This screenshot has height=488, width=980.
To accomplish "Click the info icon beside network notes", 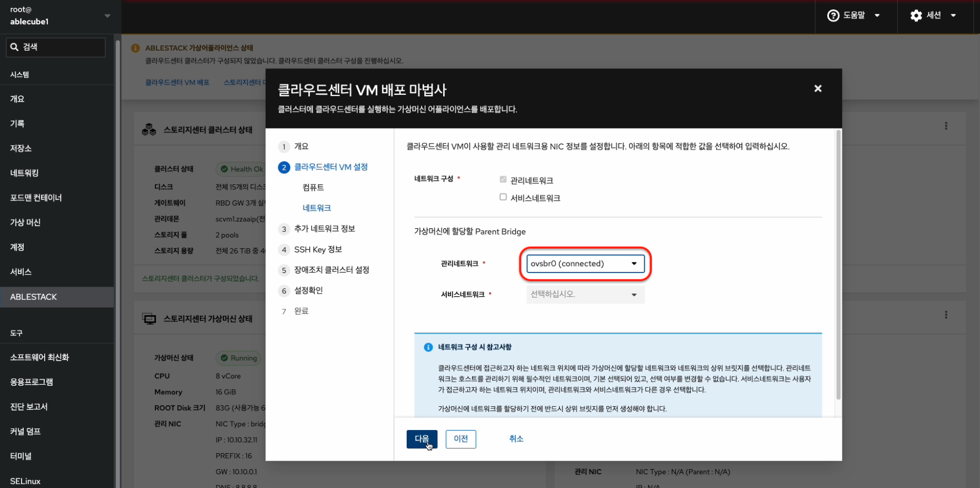I will coord(428,347).
